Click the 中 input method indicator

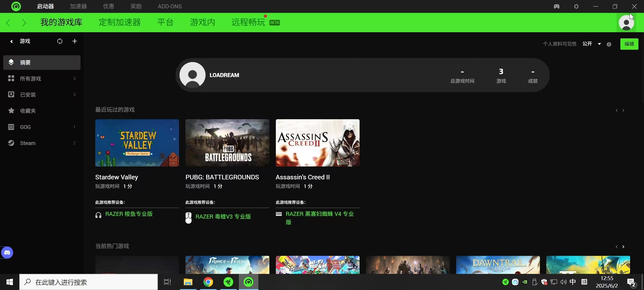coord(573,282)
